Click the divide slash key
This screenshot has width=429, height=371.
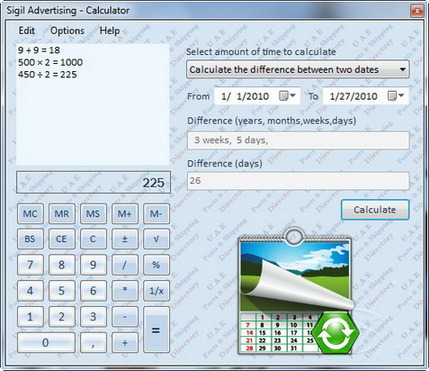click(x=125, y=265)
